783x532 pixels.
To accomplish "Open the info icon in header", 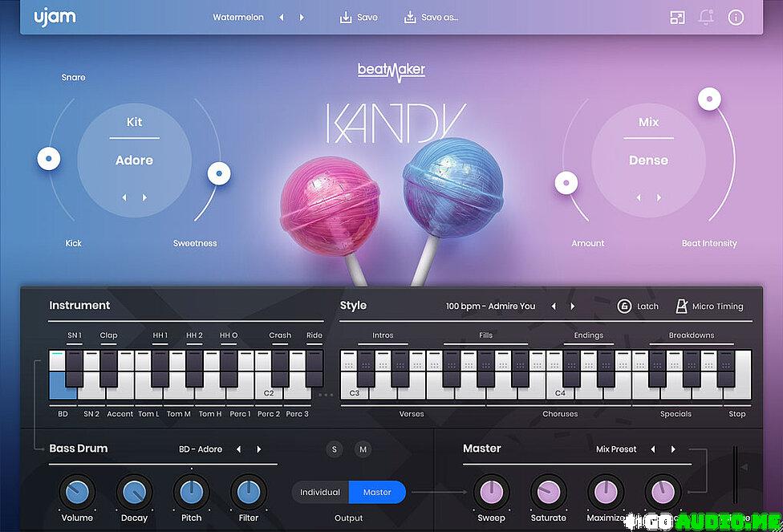I will 736,18.
